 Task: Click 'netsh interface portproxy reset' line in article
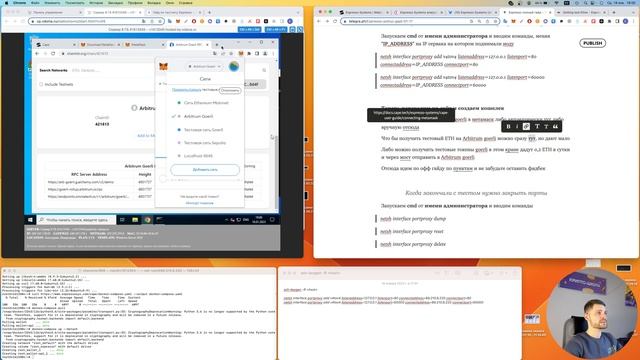point(411,231)
